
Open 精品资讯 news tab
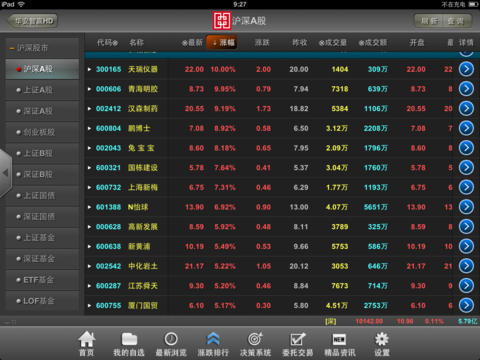340,343
